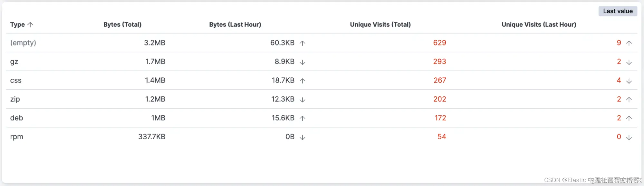The height and width of the screenshot is (186, 644).
Task: Click the Unique Visits (Total) header
Action: point(380,24)
